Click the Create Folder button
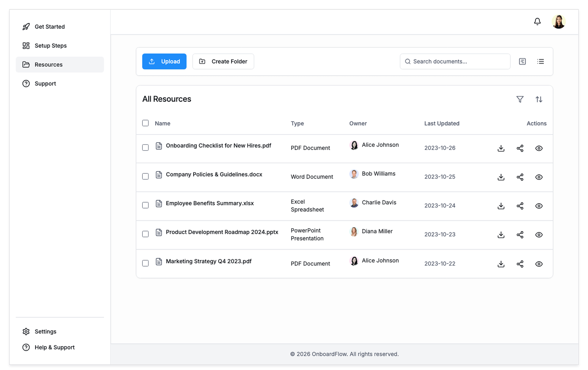Viewport: 588px width, 370px height. 223,62
